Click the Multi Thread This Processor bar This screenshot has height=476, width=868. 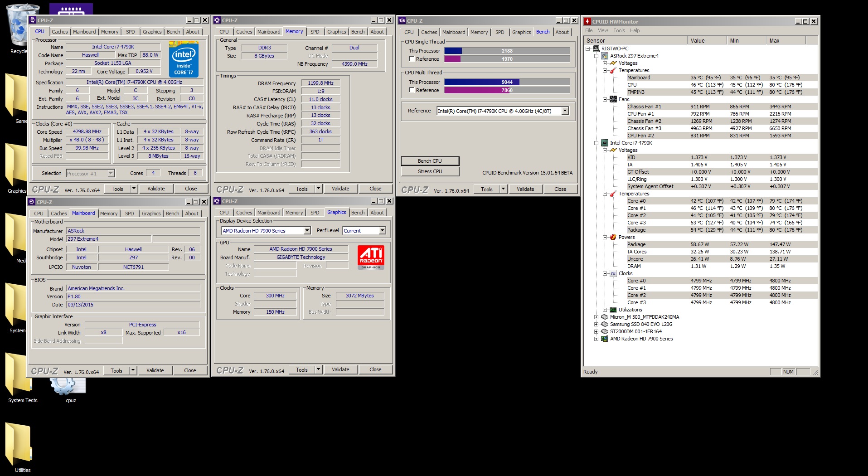click(x=507, y=82)
